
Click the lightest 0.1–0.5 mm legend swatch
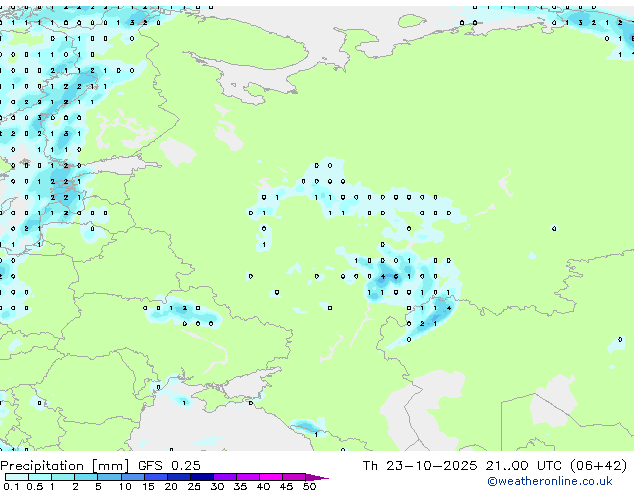[17, 477]
